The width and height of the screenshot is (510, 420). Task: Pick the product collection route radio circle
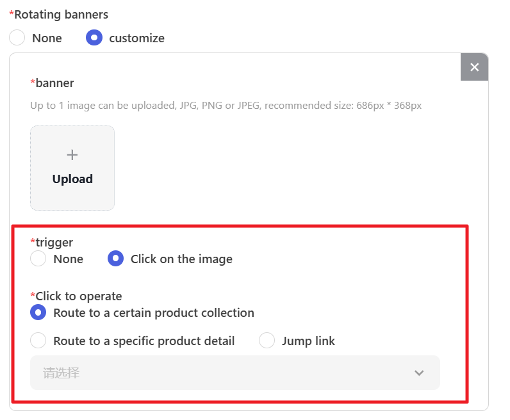[38, 312]
